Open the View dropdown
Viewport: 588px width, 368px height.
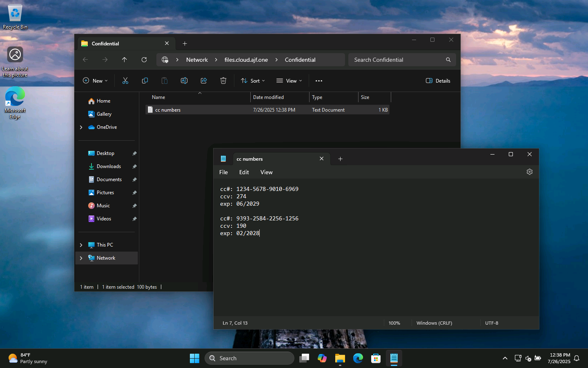[289, 81]
